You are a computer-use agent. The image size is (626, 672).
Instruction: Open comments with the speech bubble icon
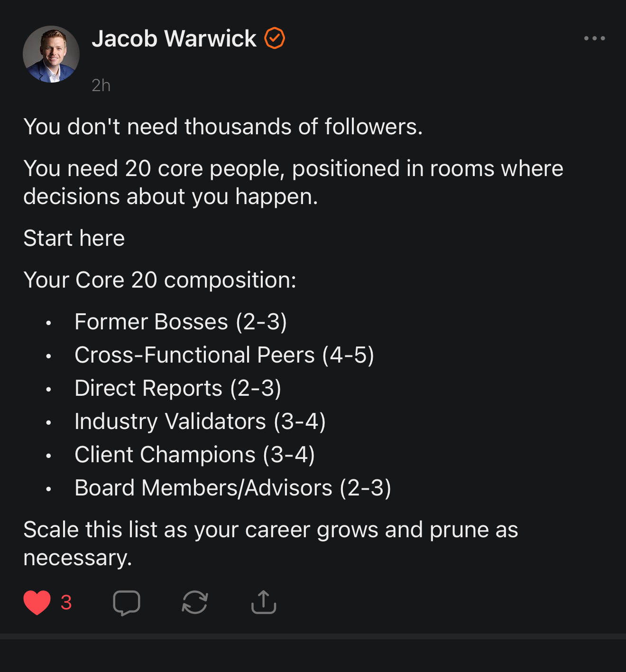click(127, 603)
